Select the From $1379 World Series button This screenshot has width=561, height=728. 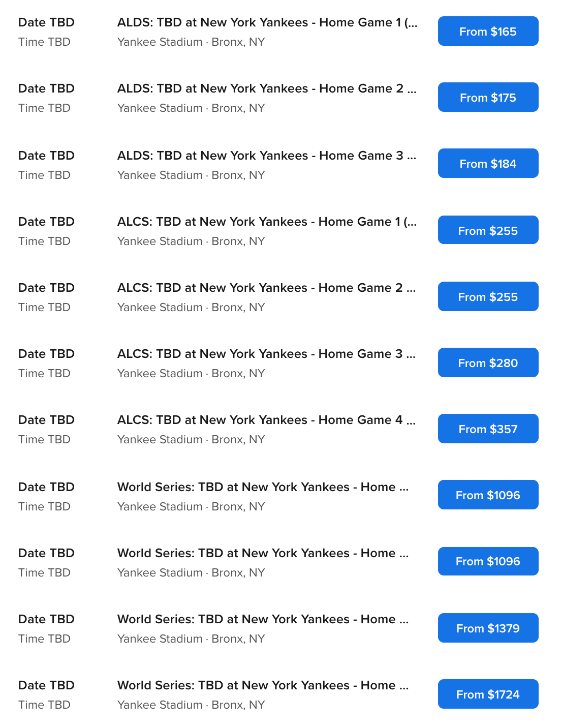coord(488,628)
